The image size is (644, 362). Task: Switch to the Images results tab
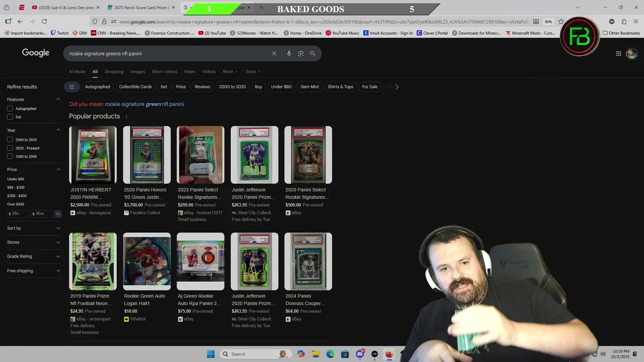[x=138, y=71]
